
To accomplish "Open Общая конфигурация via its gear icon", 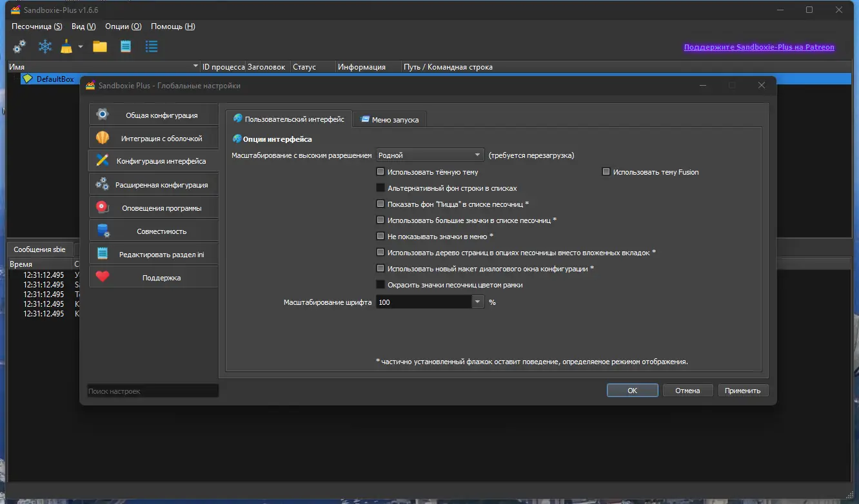I will pyautogui.click(x=103, y=115).
